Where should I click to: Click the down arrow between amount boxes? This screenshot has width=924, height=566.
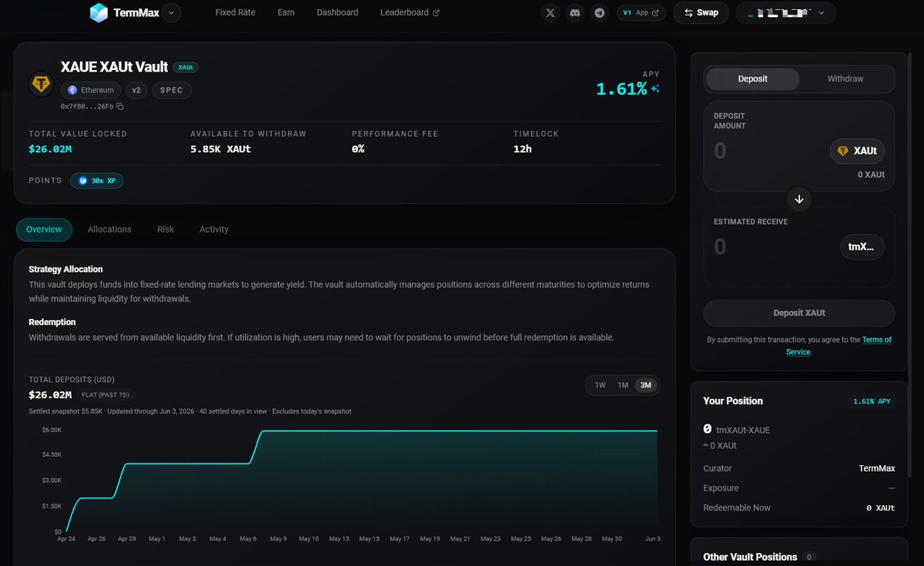click(x=798, y=199)
